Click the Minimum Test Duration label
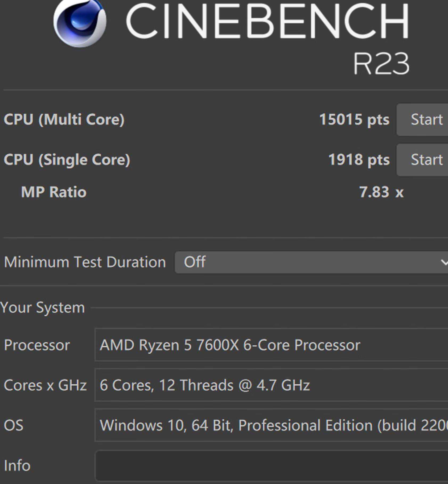Viewport: 448px width, 484px height. click(x=85, y=262)
